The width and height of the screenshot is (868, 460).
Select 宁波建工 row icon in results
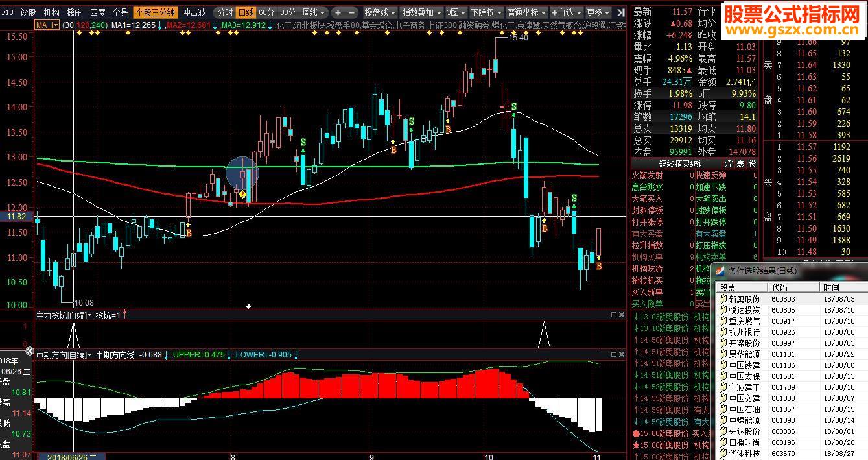pos(723,387)
